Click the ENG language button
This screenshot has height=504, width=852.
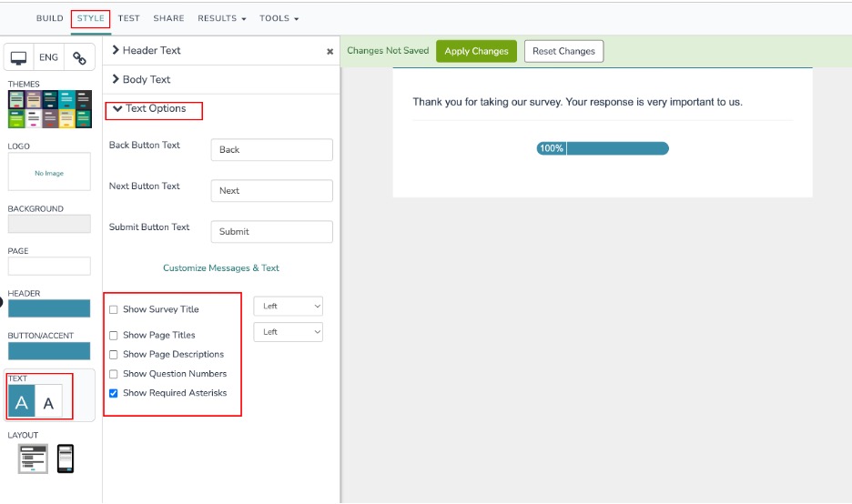48,57
